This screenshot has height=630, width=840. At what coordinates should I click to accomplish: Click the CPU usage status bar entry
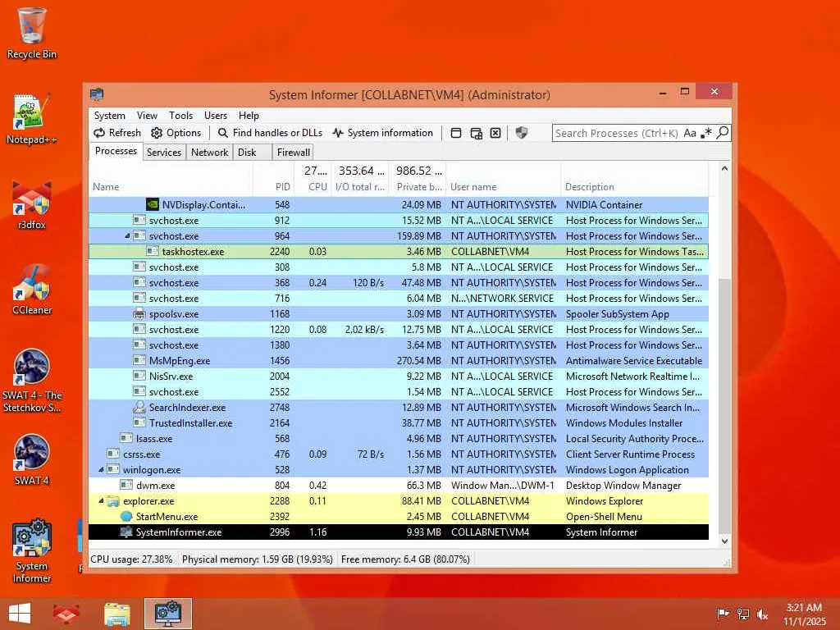(132, 559)
